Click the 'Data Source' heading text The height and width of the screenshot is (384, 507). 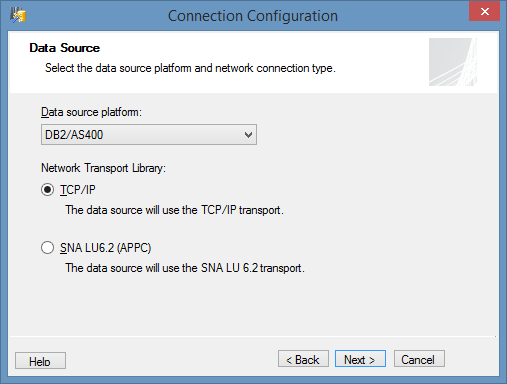tap(64, 48)
